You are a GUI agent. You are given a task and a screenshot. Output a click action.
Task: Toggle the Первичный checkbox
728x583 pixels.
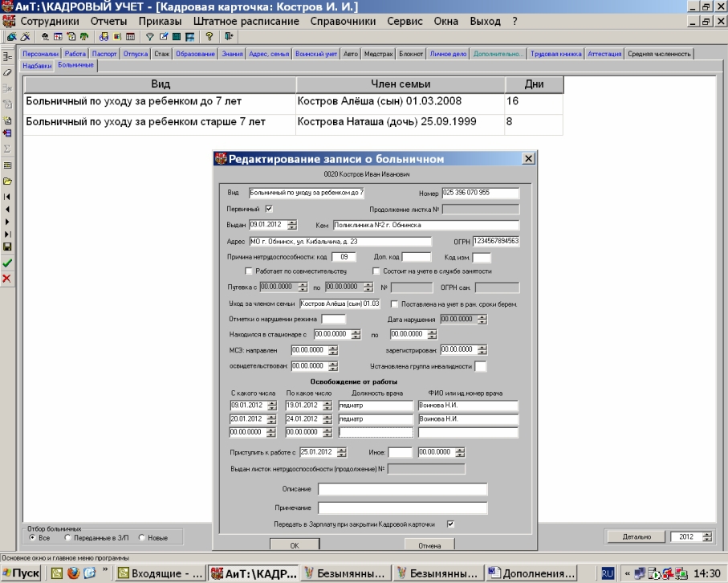point(269,209)
